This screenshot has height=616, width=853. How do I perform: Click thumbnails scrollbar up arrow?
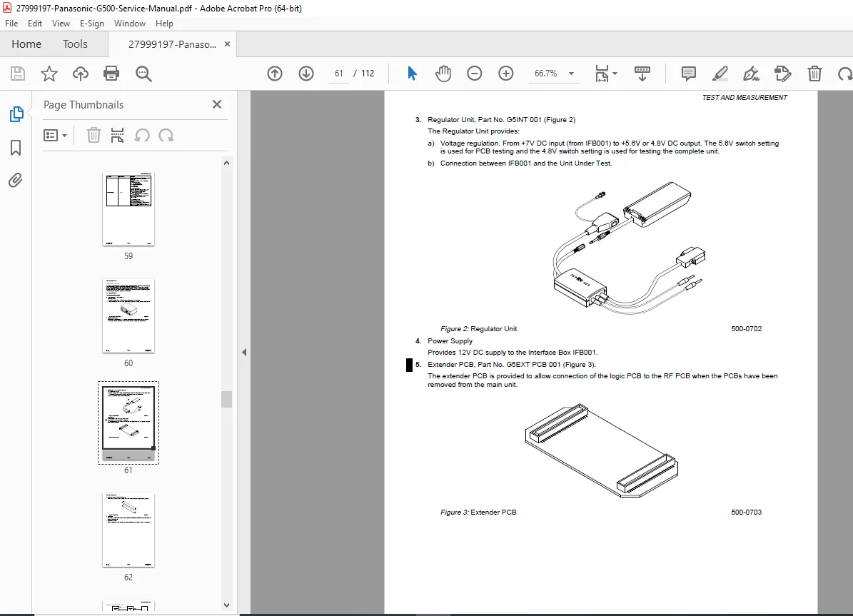(227, 163)
